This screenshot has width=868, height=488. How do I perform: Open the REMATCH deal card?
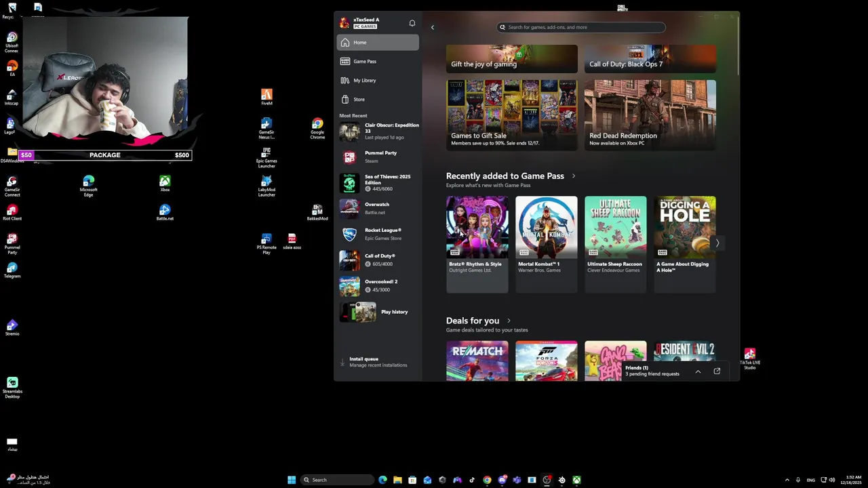(x=477, y=361)
